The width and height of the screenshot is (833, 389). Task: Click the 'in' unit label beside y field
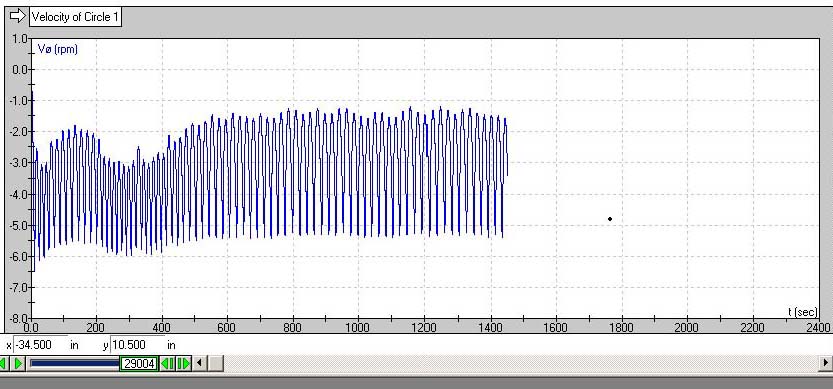172,345
